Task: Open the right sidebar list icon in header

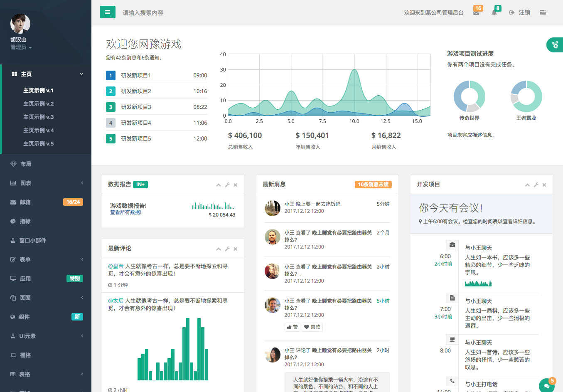Action: point(543,12)
